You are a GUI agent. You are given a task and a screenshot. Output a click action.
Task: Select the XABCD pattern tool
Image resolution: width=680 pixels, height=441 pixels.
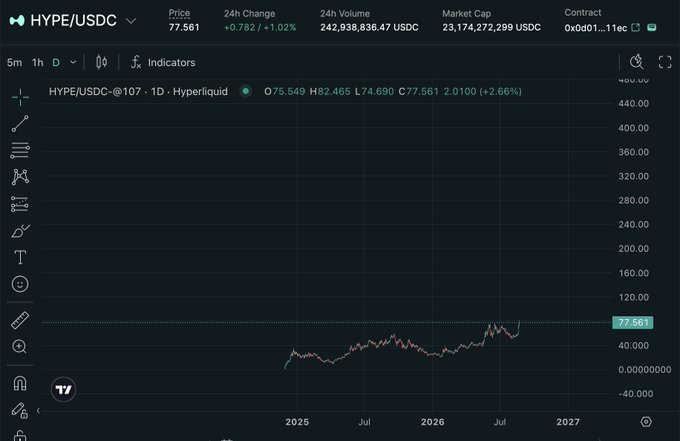point(20,177)
